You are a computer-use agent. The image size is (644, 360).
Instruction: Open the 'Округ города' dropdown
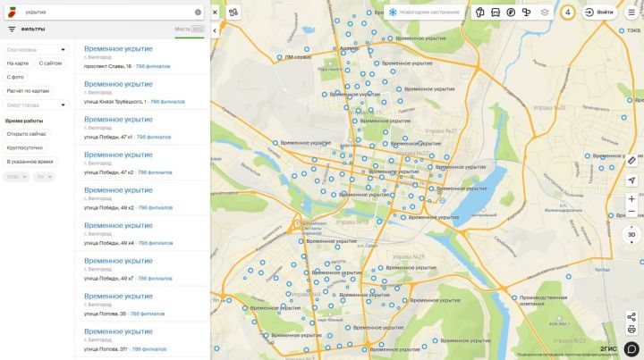36,105
